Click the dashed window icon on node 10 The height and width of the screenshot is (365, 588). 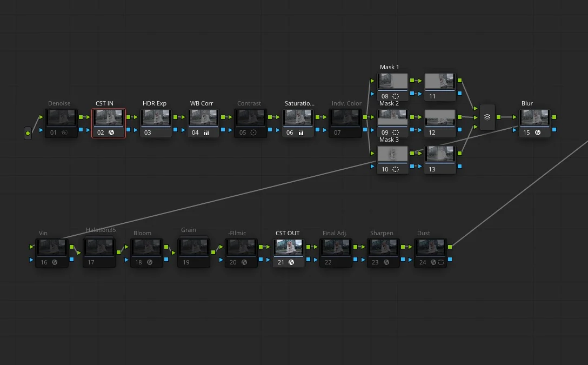(x=396, y=169)
